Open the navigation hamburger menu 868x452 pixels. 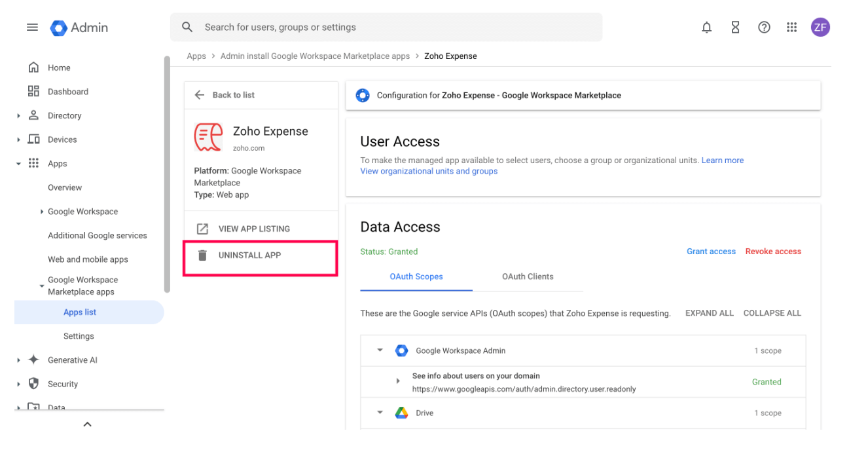[x=32, y=27]
